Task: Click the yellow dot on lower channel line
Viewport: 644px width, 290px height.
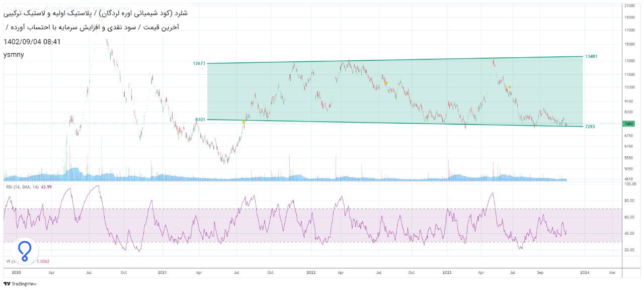Action: tap(244, 122)
